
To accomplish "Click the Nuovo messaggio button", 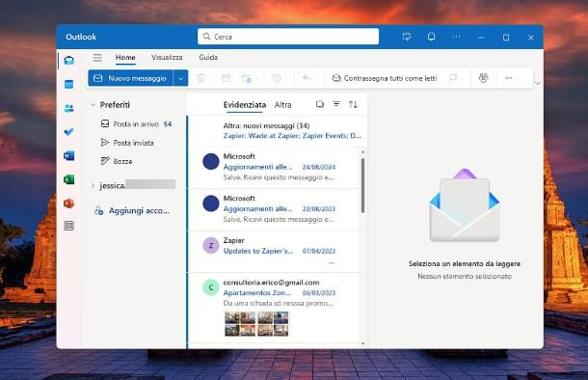I will coord(130,78).
